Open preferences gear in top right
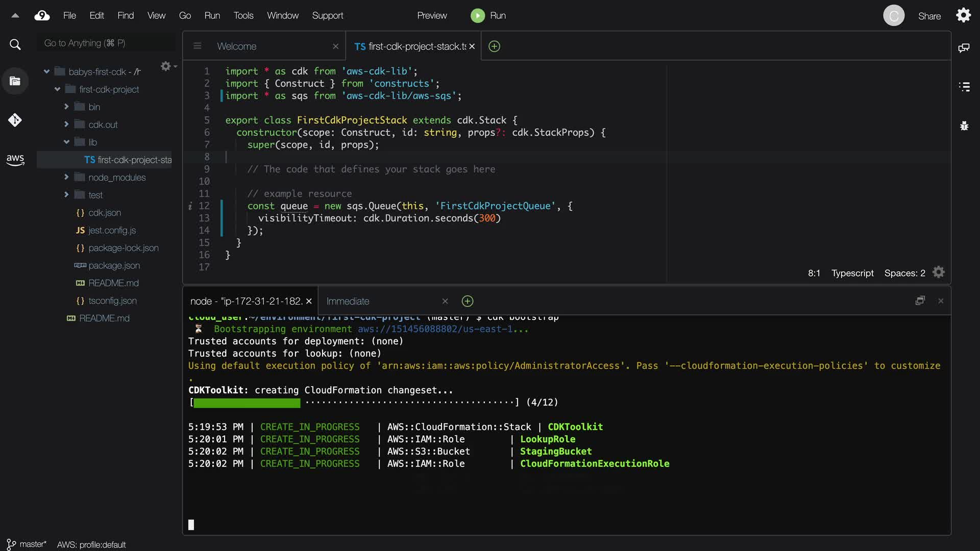Image resolution: width=980 pixels, height=551 pixels. pos(963,15)
